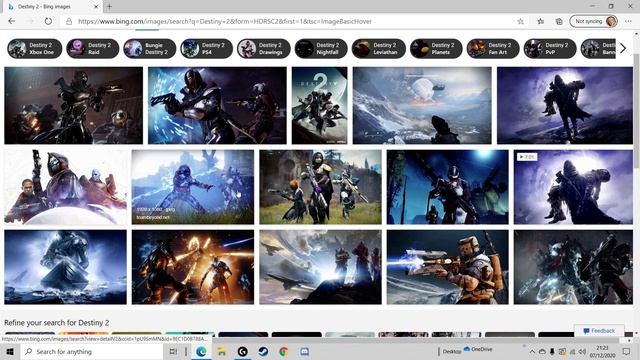The width and height of the screenshot is (640, 360).
Task: Reload the Bing images page
Action: tap(48, 21)
